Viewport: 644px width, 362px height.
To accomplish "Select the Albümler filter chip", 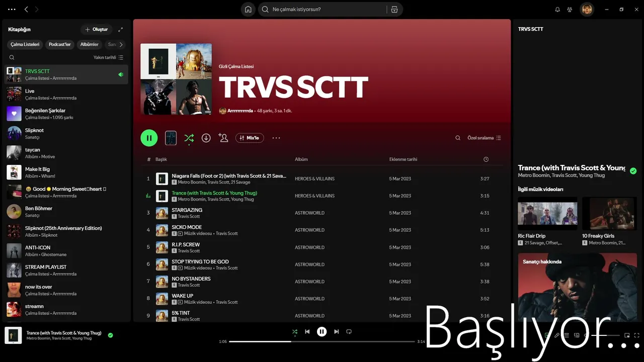I will 90,44.
